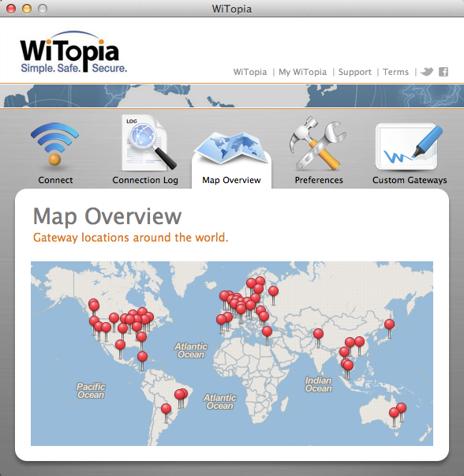Image resolution: width=464 pixels, height=476 pixels.
Task: Click the Twitter bird icon
Action: coord(427,72)
